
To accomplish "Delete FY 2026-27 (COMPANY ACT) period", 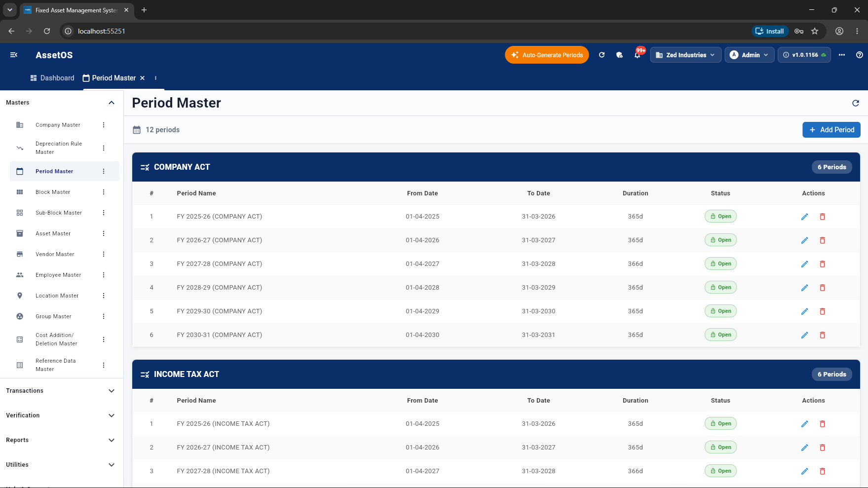I will coord(823,240).
